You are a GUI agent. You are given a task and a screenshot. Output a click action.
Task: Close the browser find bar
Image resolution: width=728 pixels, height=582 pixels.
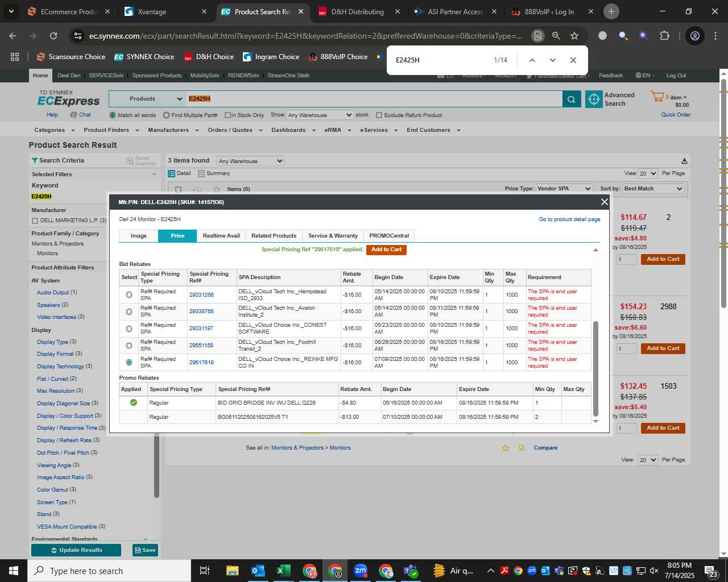(573, 60)
